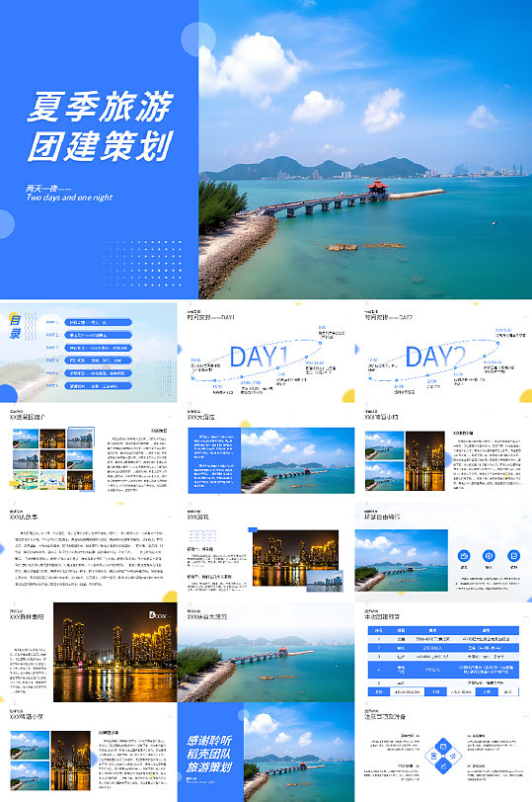Click the bay photo on the 环岛自由骑行 slide
The width and height of the screenshot is (532, 802).
click(401, 560)
